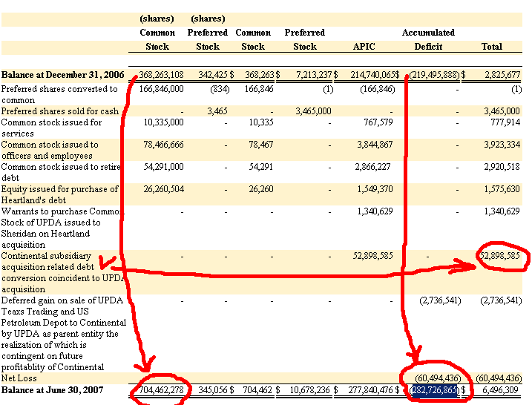The height and width of the screenshot is (405, 532).
Task: Click the 277,840,476 ending APIC balance
Action: click(x=369, y=389)
